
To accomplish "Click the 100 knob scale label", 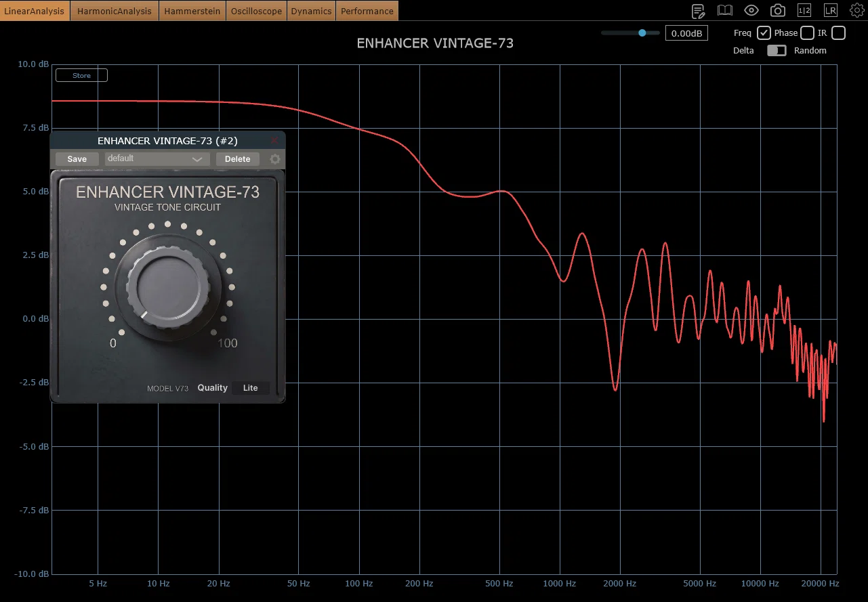I will (x=228, y=343).
